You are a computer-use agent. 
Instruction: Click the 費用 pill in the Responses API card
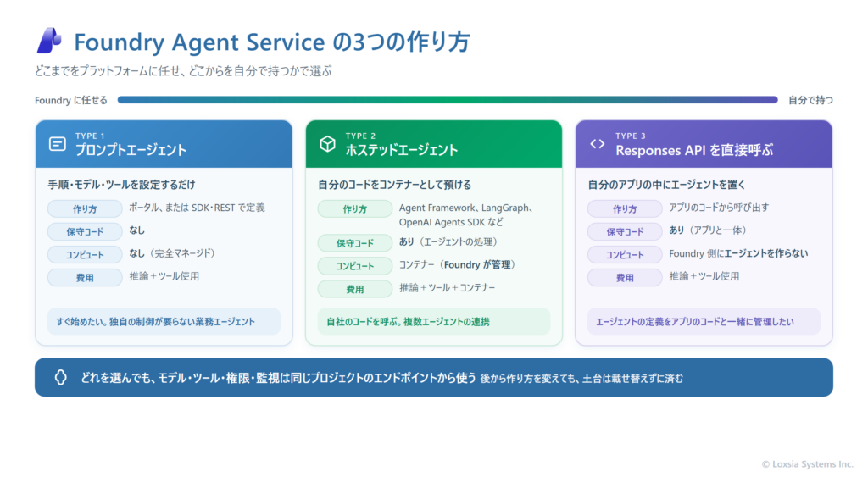coord(625,277)
